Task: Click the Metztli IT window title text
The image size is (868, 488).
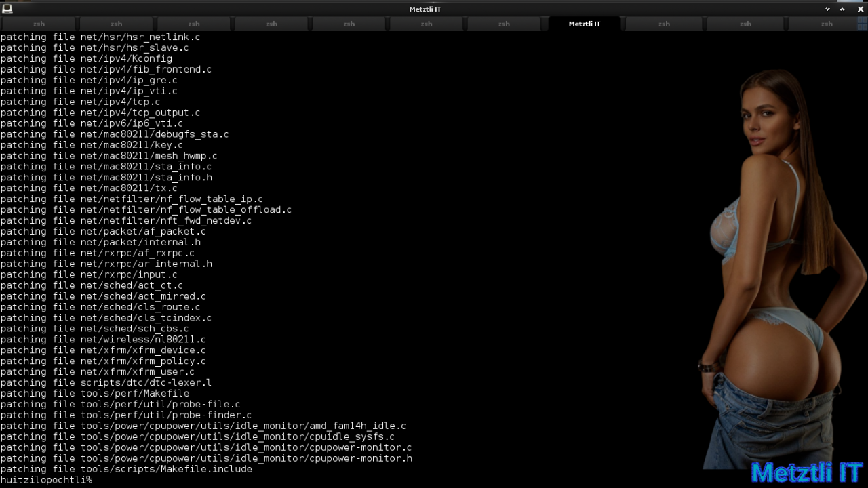Action: pos(425,9)
